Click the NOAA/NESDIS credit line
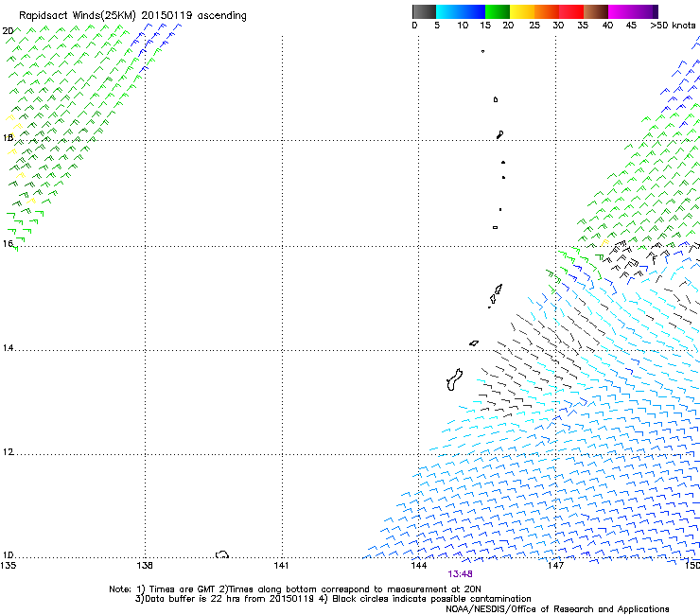Image resolution: width=700 pixels, height=615 pixels. [x=557, y=608]
